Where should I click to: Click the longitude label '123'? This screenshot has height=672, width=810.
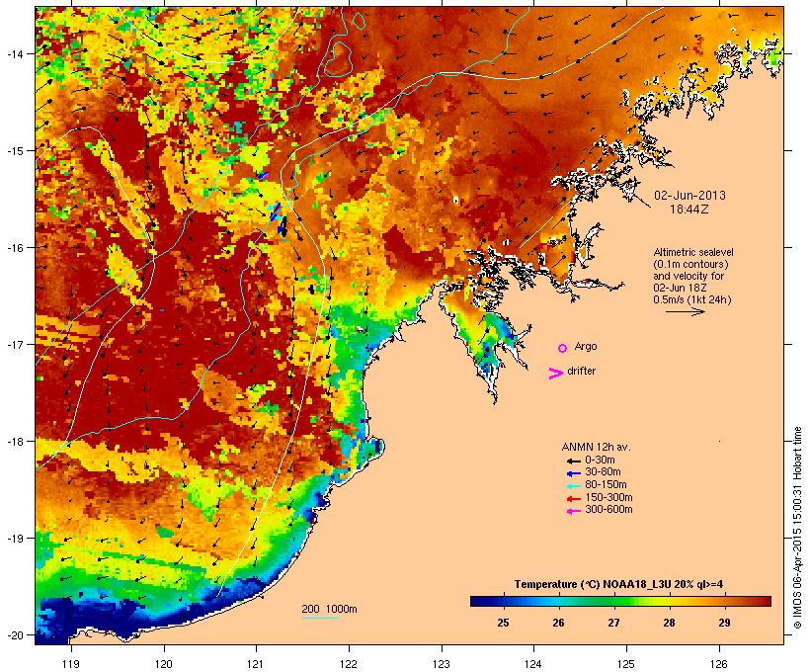click(x=442, y=664)
